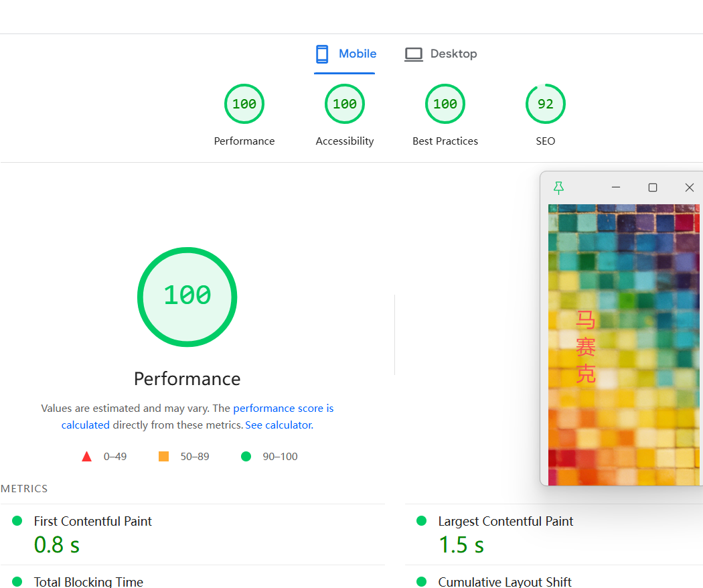Click green dot beside Cumulative Layout Shift
Image resolution: width=703 pixels, height=588 pixels.
pos(421,581)
